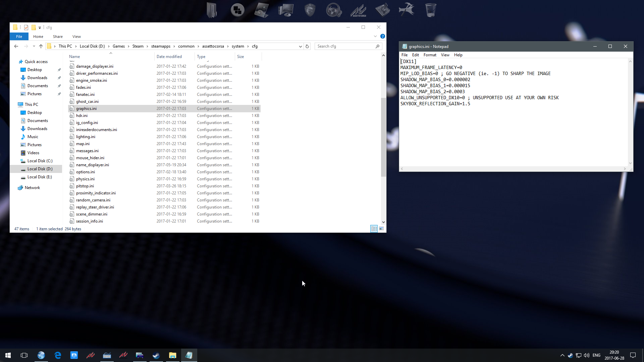The height and width of the screenshot is (362, 644).
Task: Expand the ribbon with the chevron
Action: pyautogui.click(x=375, y=36)
